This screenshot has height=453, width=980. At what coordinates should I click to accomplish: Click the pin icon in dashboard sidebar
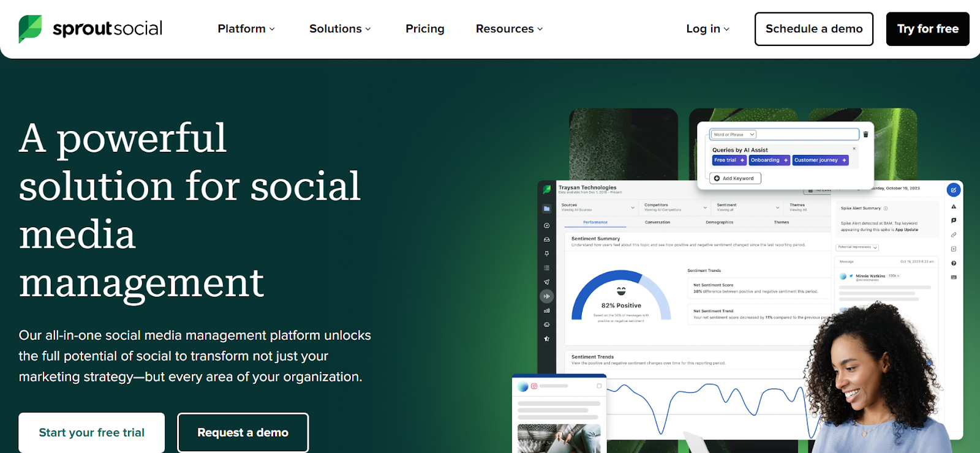point(546,253)
